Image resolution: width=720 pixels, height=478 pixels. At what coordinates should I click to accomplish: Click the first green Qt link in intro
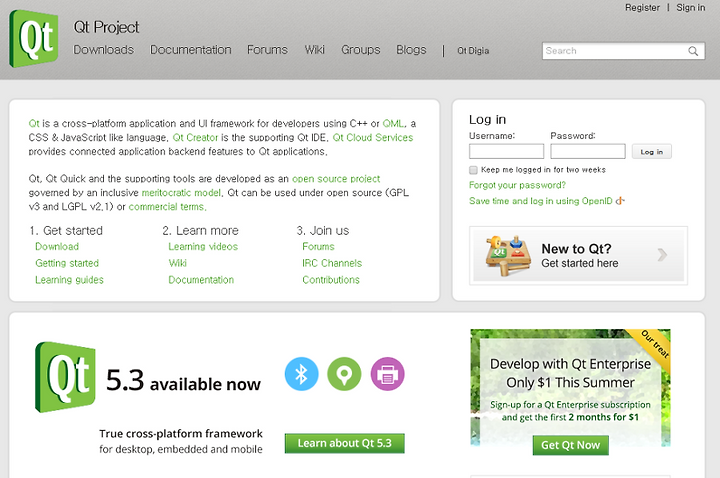pos(34,124)
